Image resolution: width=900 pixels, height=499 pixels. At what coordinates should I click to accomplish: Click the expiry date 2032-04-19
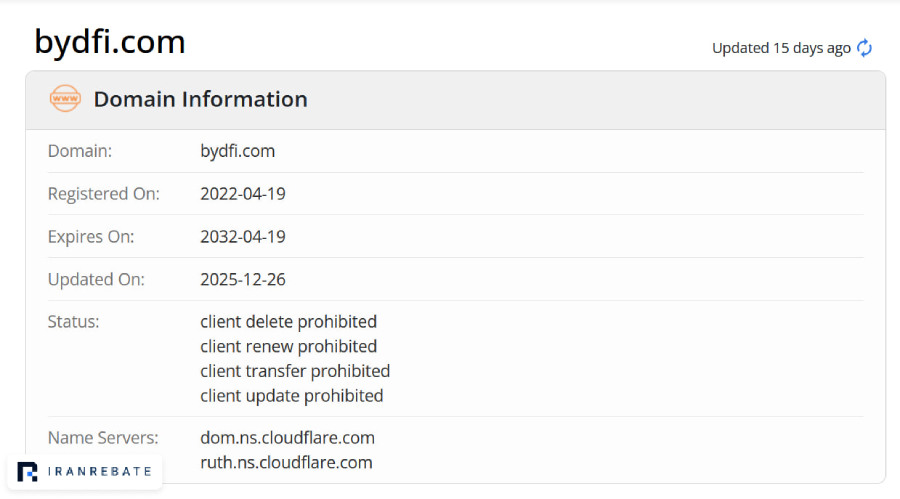[243, 237]
